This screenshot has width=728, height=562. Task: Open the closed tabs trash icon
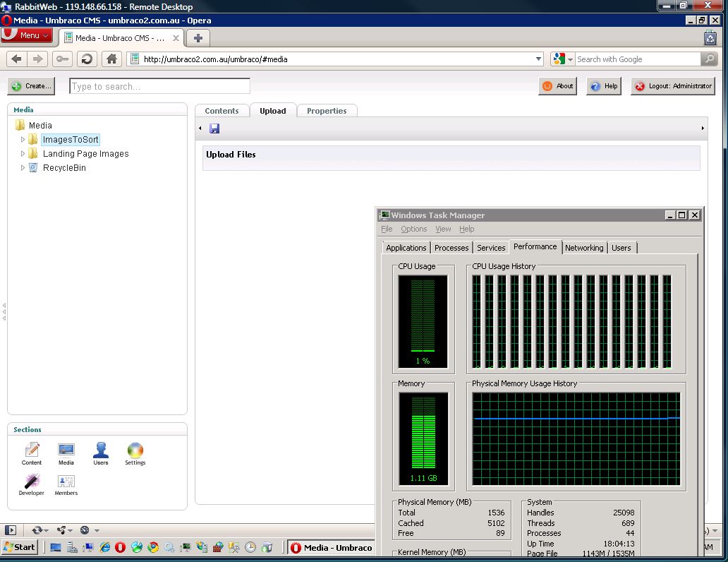710,37
